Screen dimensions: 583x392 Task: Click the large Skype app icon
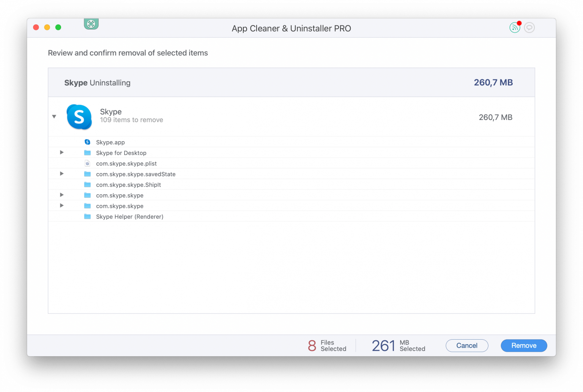[x=79, y=117]
